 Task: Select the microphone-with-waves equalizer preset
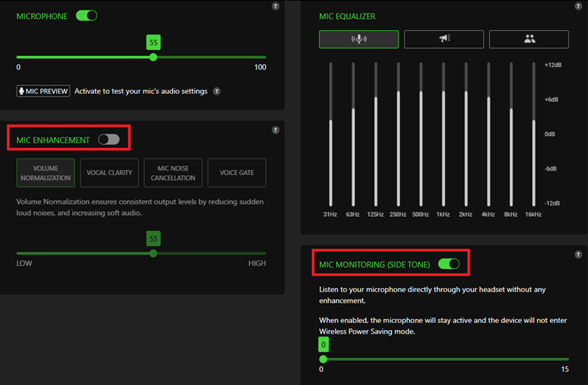click(359, 39)
